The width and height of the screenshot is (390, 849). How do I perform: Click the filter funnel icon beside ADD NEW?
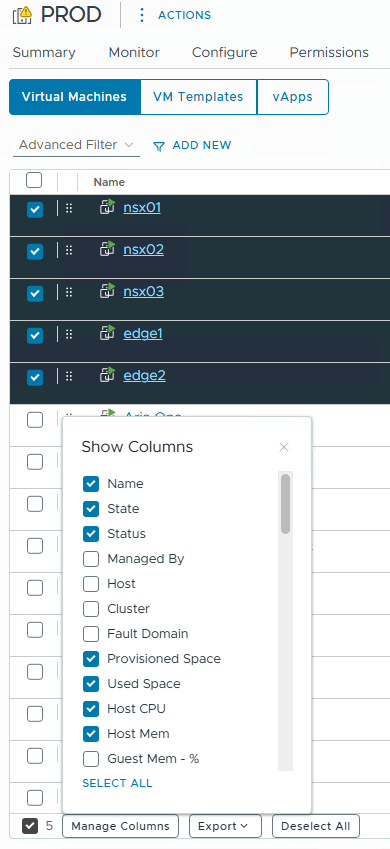click(159, 146)
